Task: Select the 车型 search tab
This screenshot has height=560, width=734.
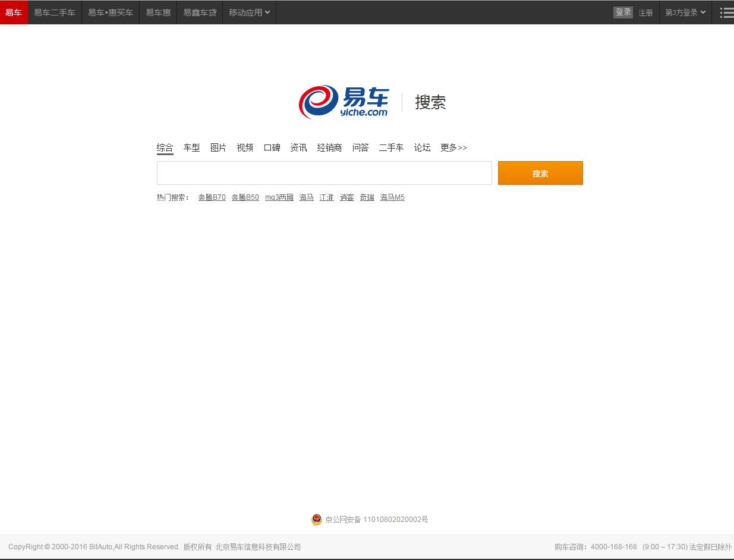Action: pyautogui.click(x=191, y=147)
